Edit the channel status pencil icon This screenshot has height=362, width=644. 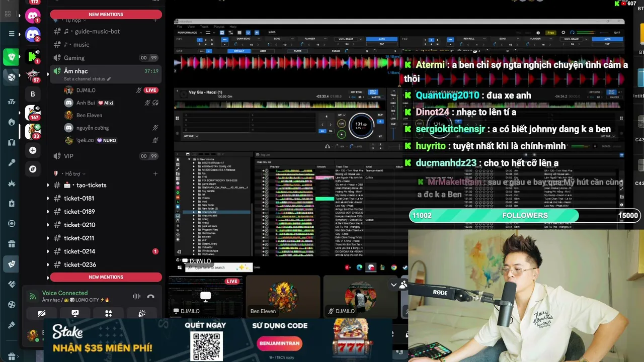[109, 79]
